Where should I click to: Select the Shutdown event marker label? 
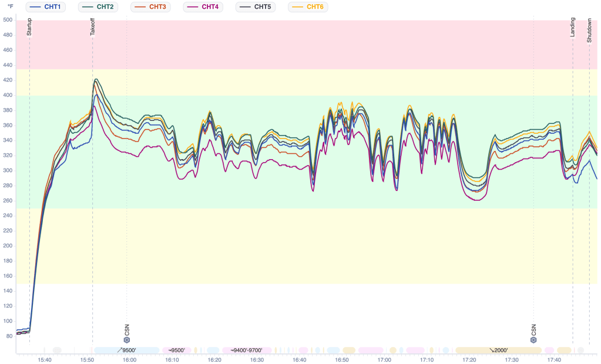589,31
